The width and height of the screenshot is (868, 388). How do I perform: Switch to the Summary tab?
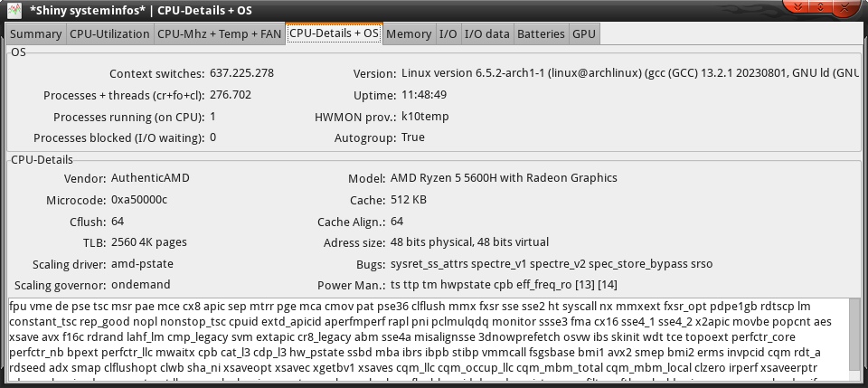tap(36, 33)
